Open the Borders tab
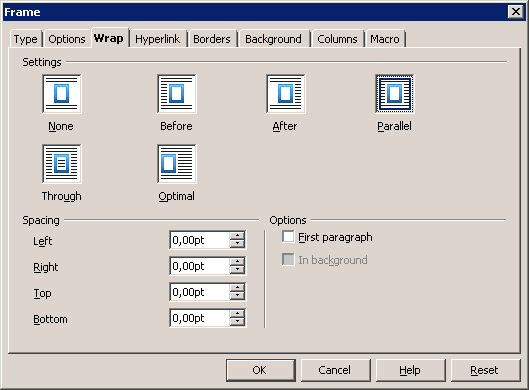 click(212, 39)
